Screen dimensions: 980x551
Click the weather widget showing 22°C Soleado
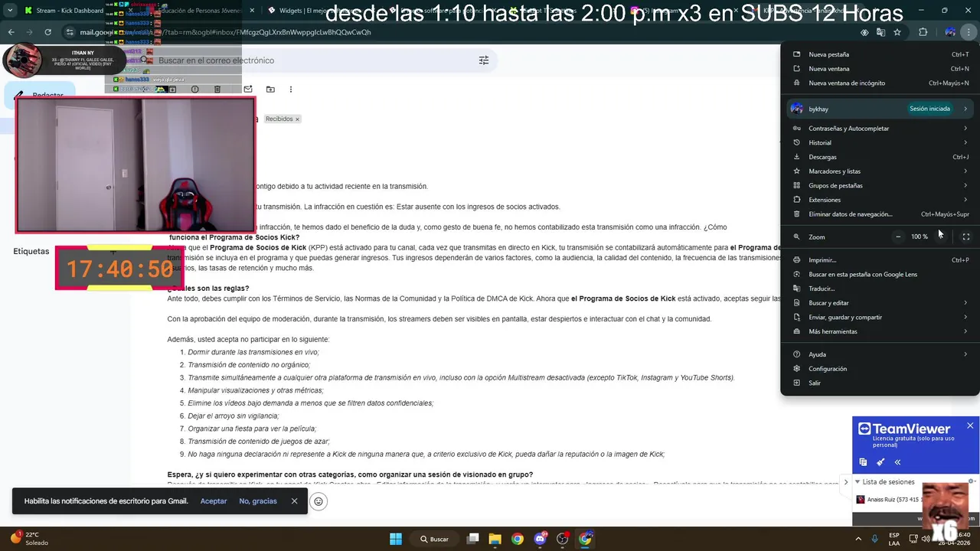pos(31,539)
